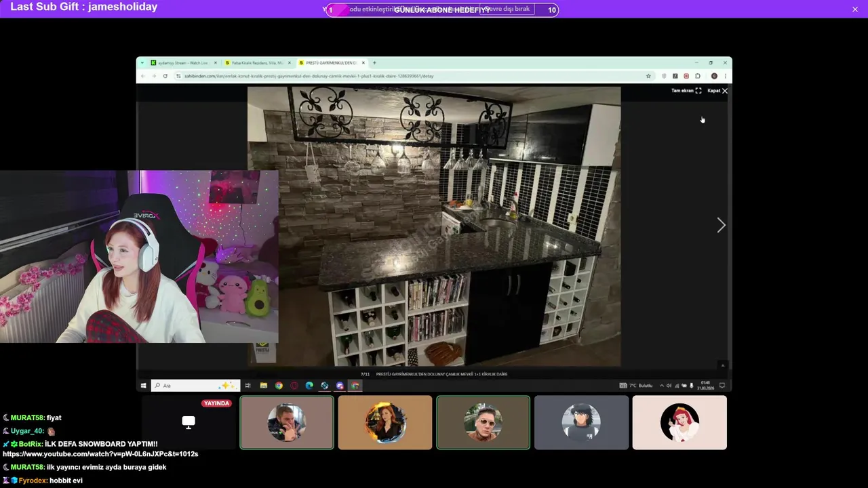Click the YAYINDA live badge
This screenshot has height=488, width=868.
[x=216, y=403]
